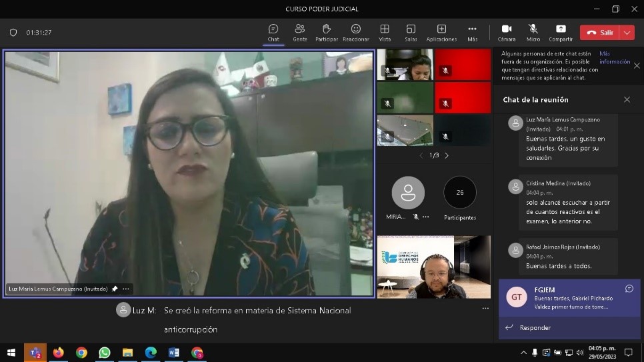Open Aplicaciones apps menu
644x362 pixels.
[441, 29]
